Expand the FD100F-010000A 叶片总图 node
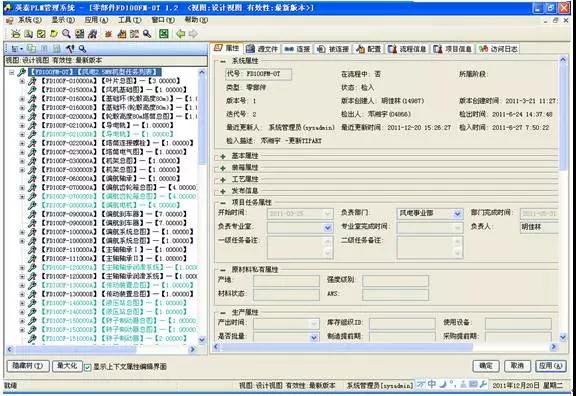This screenshot has height=396, width=576. (22, 81)
